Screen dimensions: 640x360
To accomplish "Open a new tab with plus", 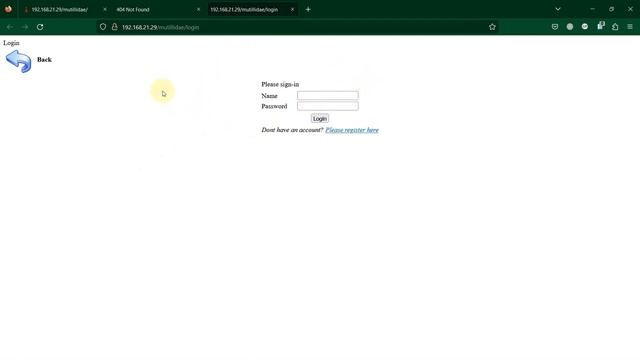I will pos(308,9).
